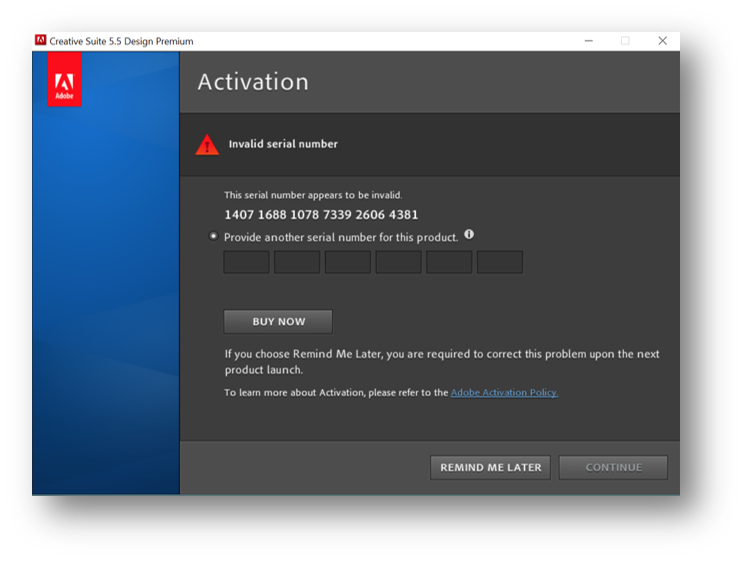Click the Activation title text
Screen dimensions: 745x561
(x=253, y=82)
